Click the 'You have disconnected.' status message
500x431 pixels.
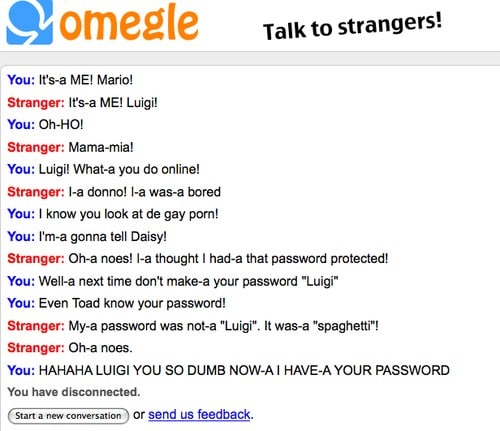tap(74, 392)
